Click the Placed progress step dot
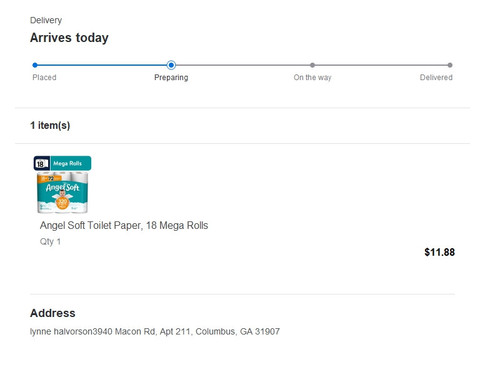 point(35,65)
